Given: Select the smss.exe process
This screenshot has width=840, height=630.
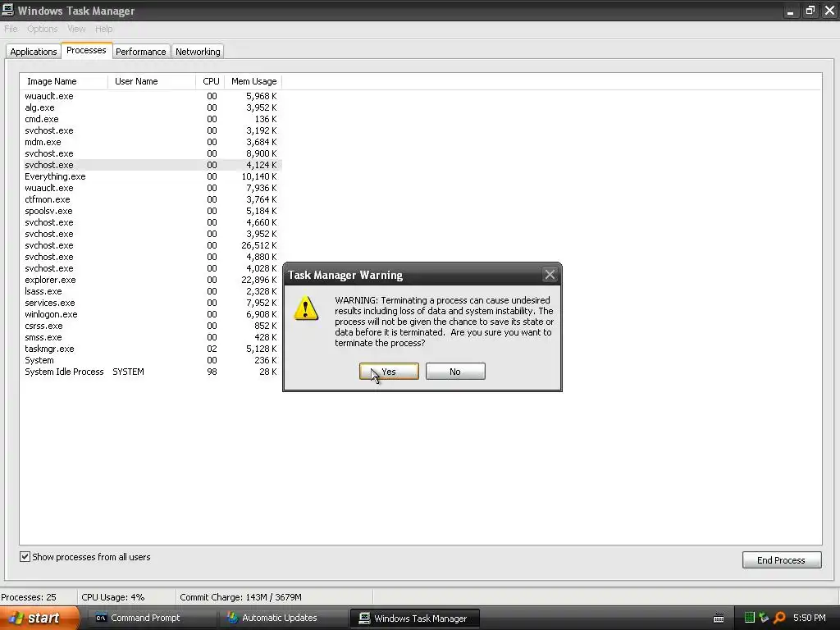Looking at the screenshot, I should click(151, 337).
